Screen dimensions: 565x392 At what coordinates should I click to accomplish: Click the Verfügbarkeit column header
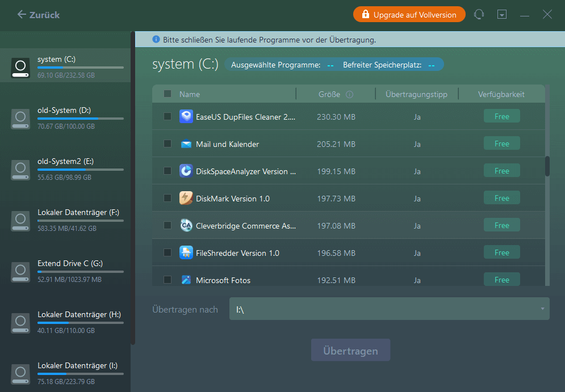(501, 94)
